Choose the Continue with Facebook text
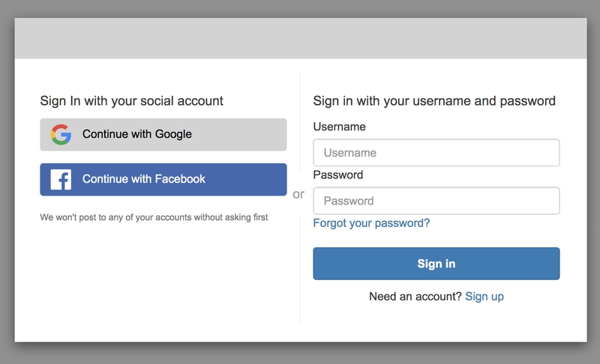This screenshot has height=364, width=600. [x=144, y=179]
